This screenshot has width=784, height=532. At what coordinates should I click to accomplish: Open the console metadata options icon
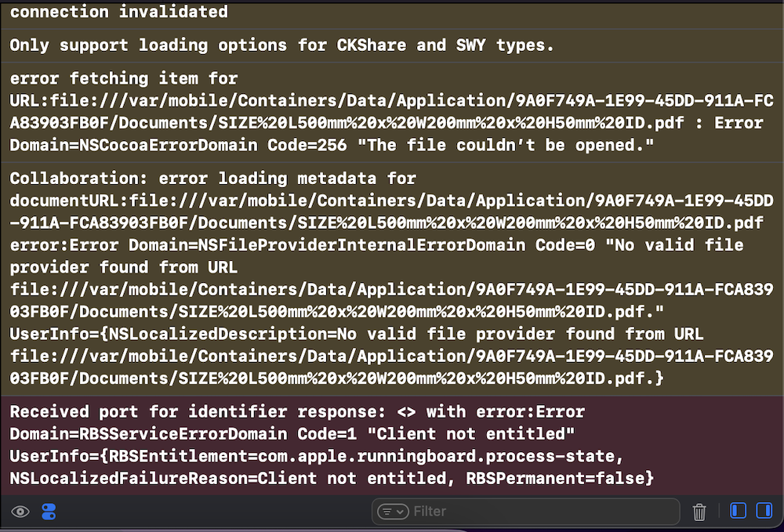[x=49, y=512]
